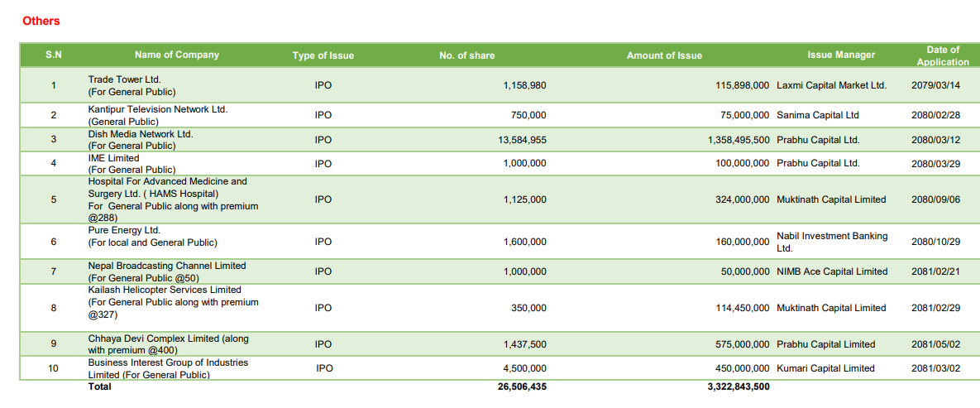Click the Type of Issue column header
Image resolution: width=980 pixels, height=408 pixels.
coord(323,55)
